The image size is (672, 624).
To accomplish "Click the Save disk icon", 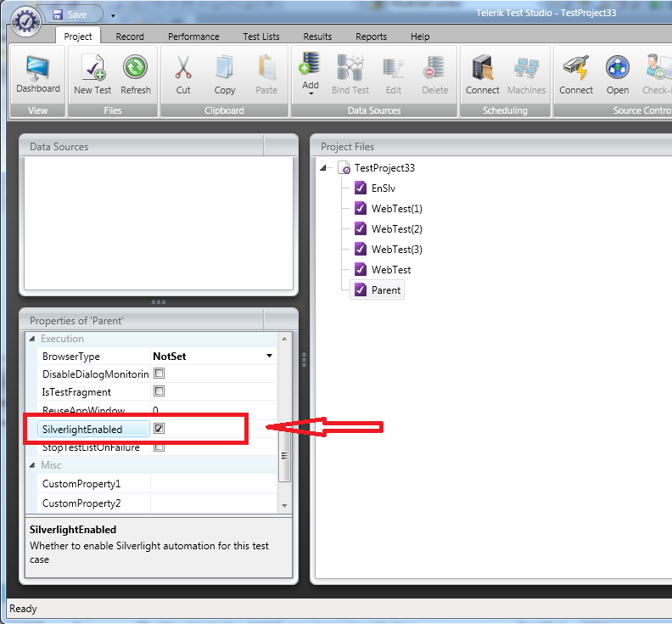I will click(58, 14).
